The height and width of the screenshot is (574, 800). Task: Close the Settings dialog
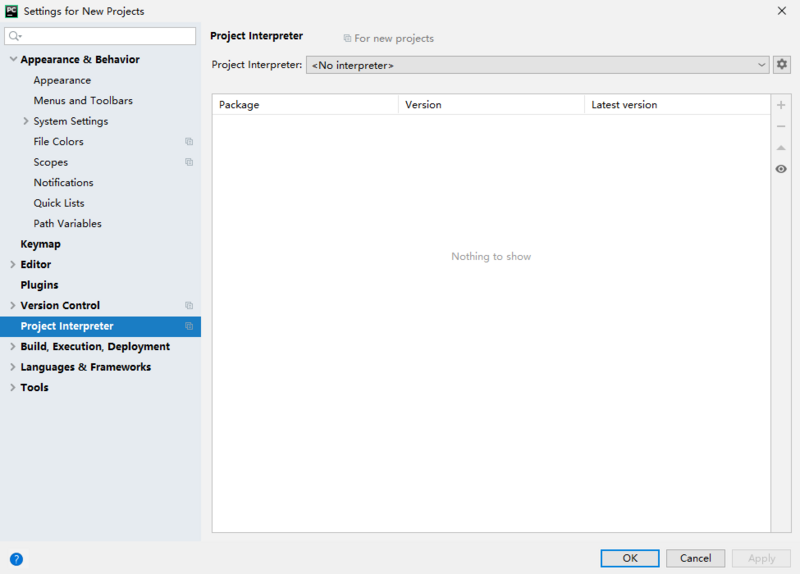click(782, 11)
